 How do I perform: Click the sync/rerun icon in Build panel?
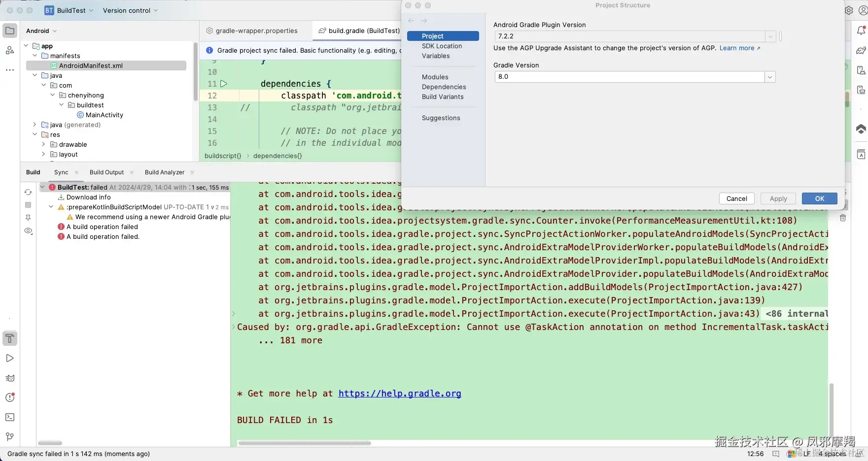tap(28, 192)
